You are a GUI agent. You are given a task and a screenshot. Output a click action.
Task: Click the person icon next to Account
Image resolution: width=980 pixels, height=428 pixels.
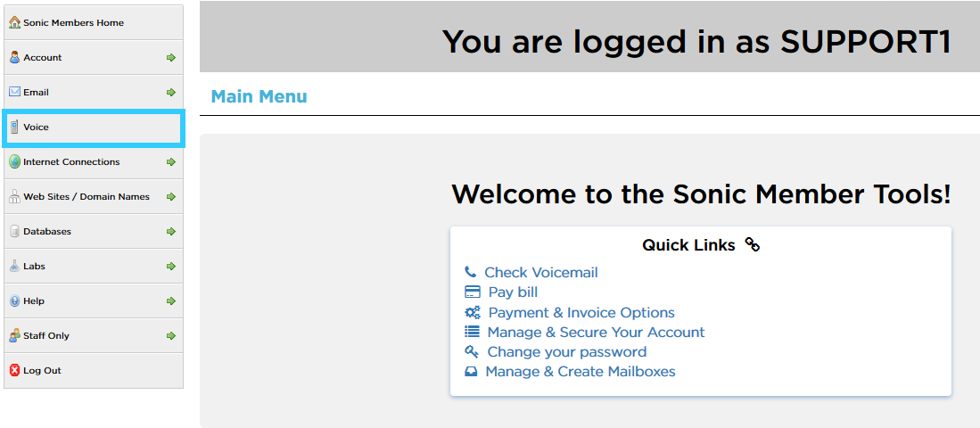pyautogui.click(x=14, y=57)
